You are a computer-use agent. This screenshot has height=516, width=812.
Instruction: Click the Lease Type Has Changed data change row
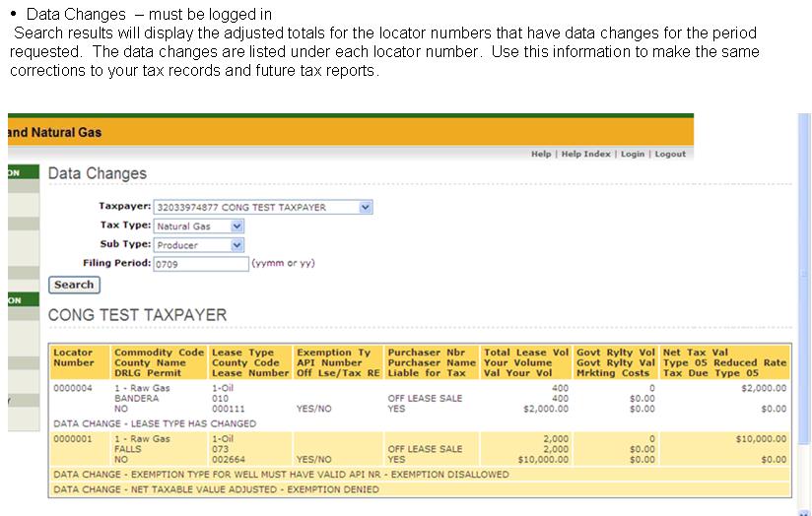(x=156, y=423)
